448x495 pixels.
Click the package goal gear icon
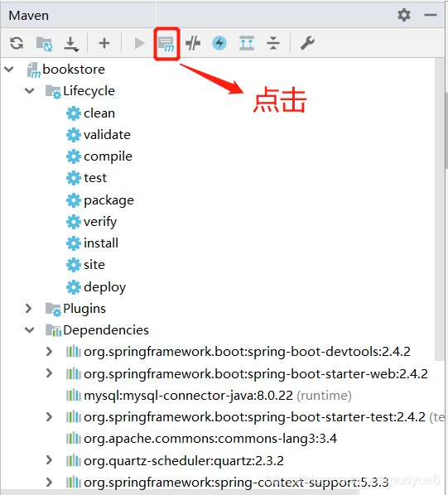coord(74,200)
